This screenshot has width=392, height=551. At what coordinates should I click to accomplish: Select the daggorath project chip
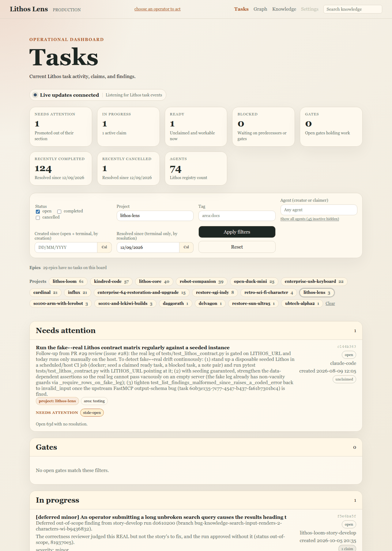click(x=175, y=304)
